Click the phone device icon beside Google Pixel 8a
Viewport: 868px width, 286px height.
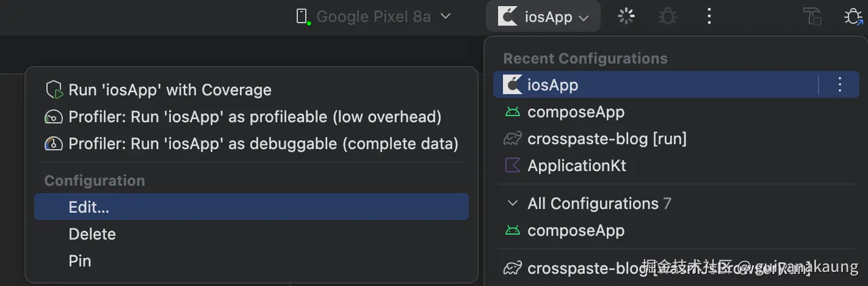pyautogui.click(x=302, y=16)
